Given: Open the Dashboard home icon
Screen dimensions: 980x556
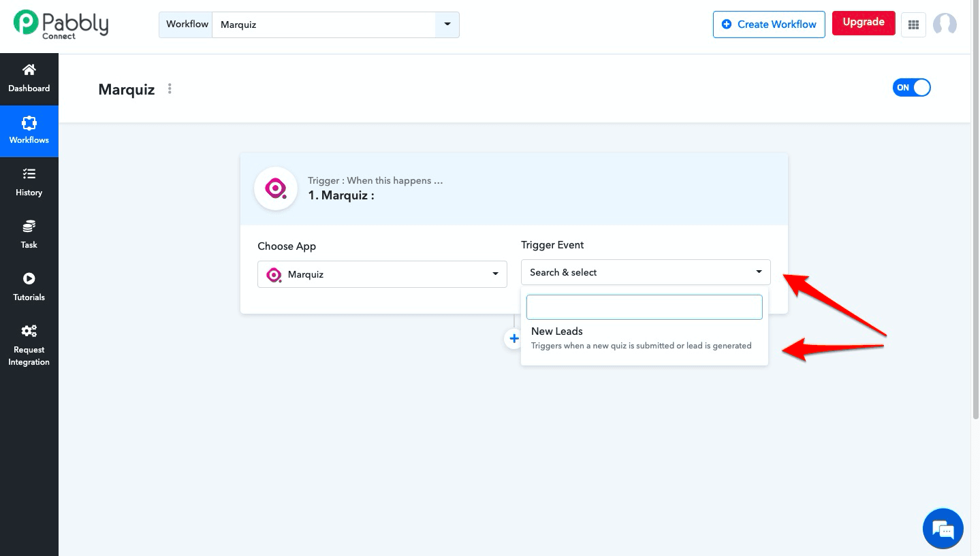Looking at the screenshot, I should 29,69.
